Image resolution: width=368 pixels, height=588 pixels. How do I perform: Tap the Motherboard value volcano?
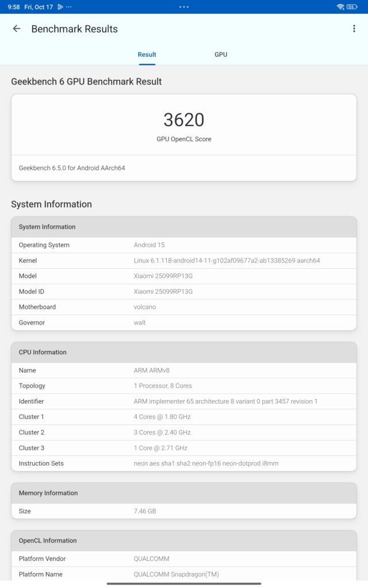[x=184, y=307]
